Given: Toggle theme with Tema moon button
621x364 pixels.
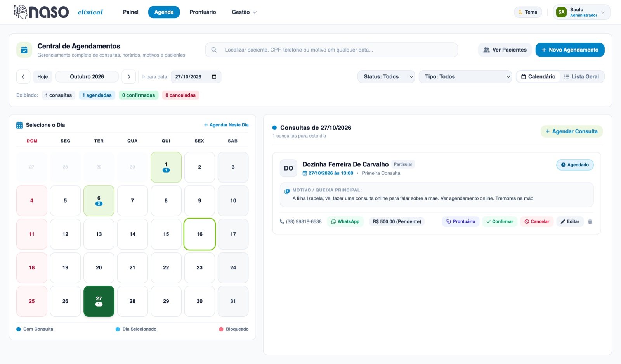Looking at the screenshot, I should [x=528, y=12].
